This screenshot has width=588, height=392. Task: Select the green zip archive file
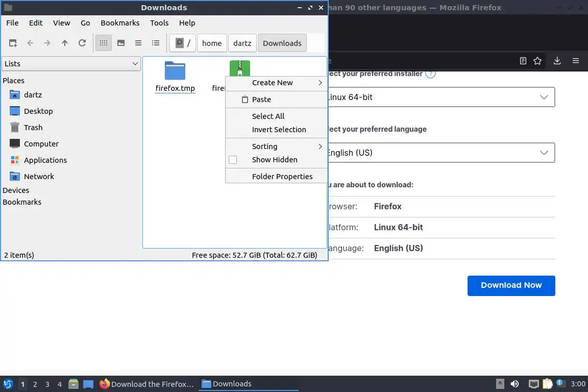tap(239, 68)
